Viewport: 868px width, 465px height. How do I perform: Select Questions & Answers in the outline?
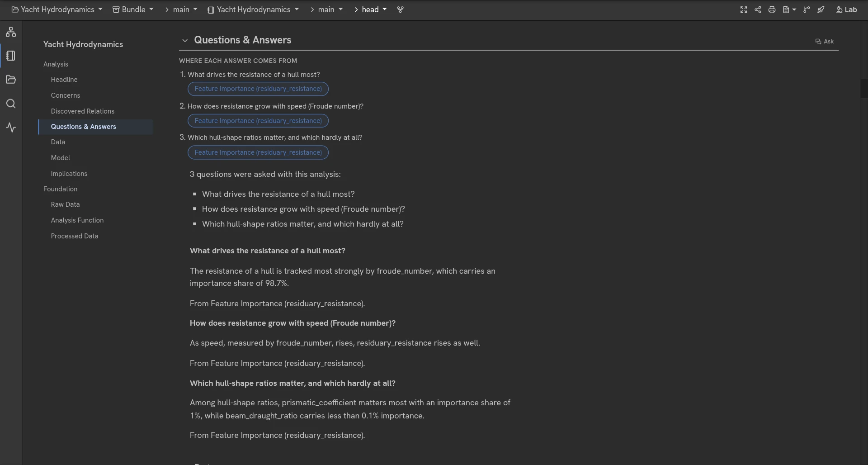(95, 127)
